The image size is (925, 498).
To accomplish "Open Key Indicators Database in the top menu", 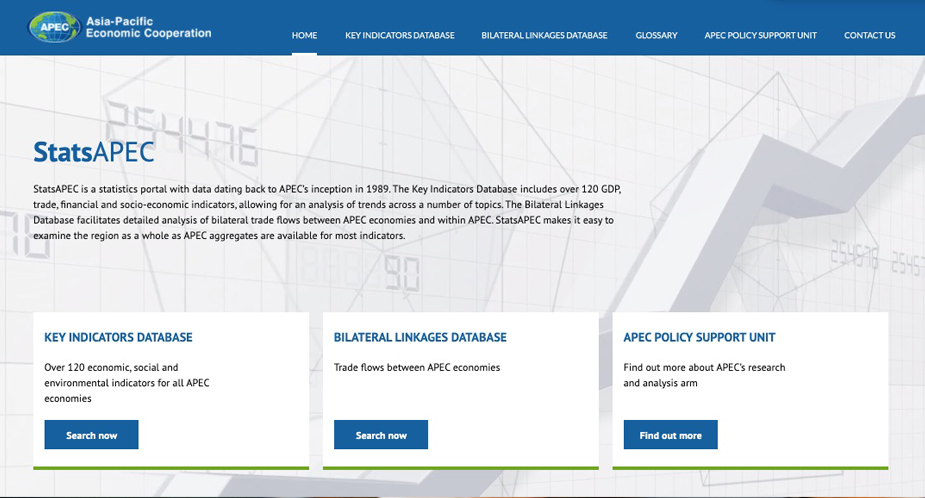I will click(x=400, y=35).
